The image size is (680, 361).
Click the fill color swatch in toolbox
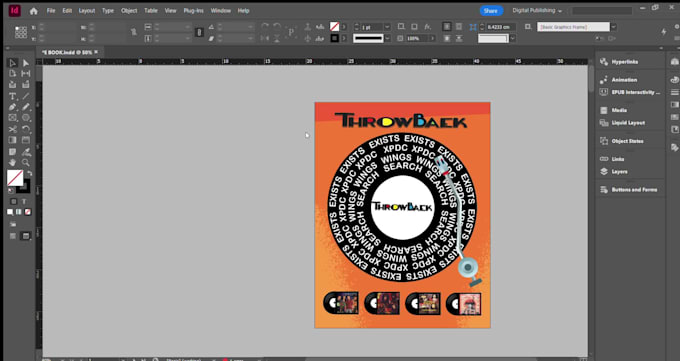[x=15, y=178]
